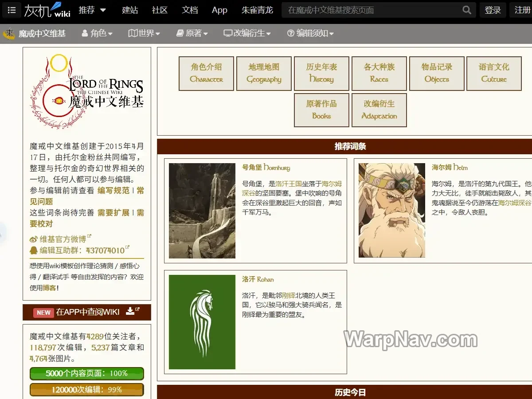Image resolution: width=532 pixels, height=399 pixels.
Task: Expand the 原著 dropdown menu
Action: [192, 33]
